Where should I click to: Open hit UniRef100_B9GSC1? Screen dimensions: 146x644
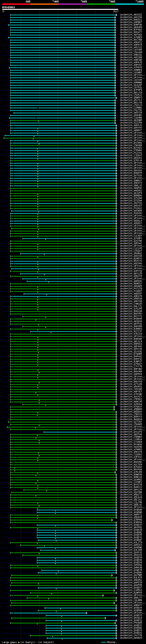[131, 20]
